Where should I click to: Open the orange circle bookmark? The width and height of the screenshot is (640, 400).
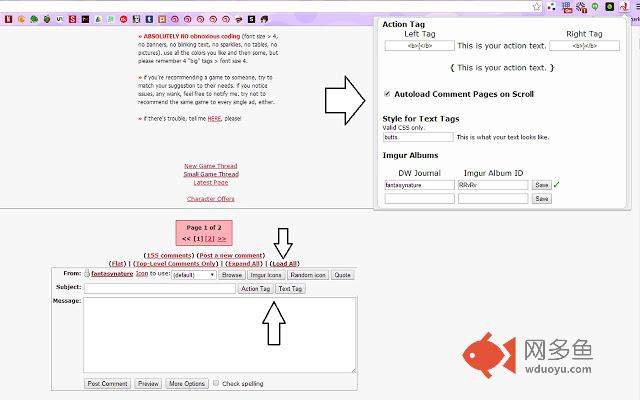pos(21,19)
